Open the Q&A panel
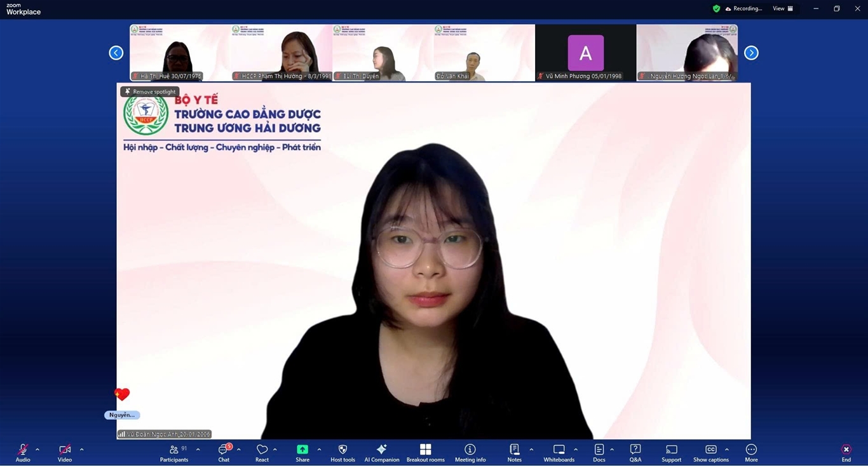Viewport: 868px width, 466px height. [635, 453]
